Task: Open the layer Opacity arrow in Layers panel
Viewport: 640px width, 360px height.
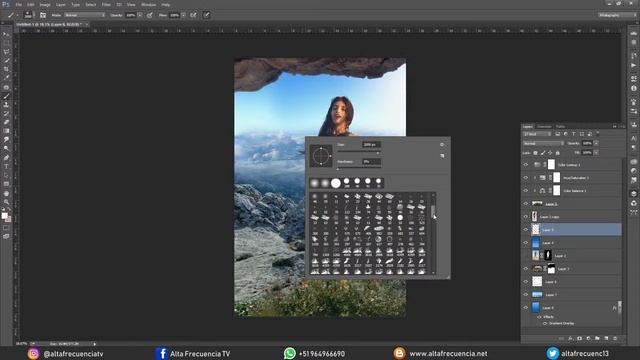Action: coord(596,143)
